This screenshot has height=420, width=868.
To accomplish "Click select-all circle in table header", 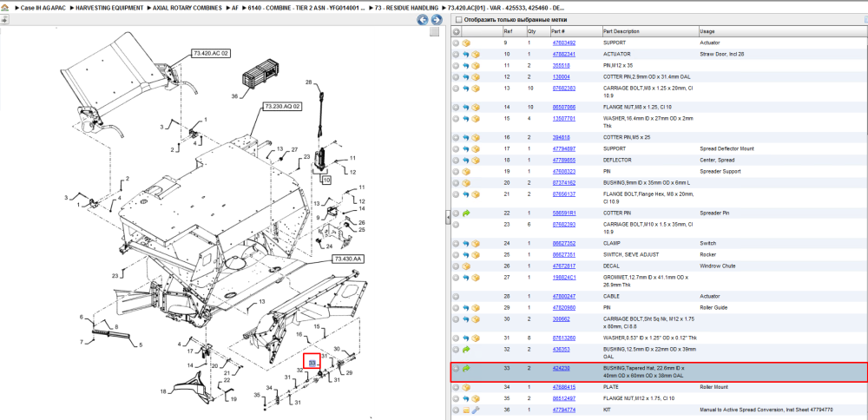I will tap(457, 31).
